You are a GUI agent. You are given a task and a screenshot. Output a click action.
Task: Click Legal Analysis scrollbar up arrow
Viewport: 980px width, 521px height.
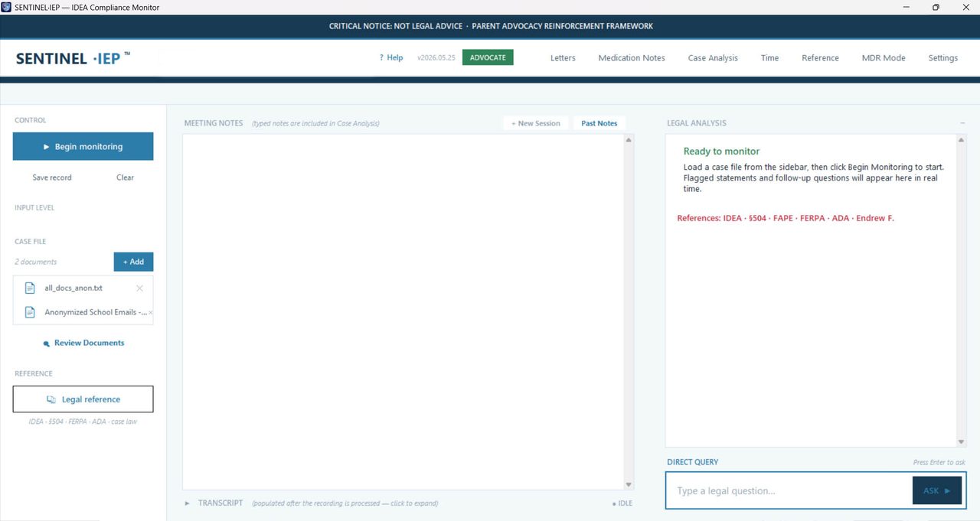pos(962,140)
